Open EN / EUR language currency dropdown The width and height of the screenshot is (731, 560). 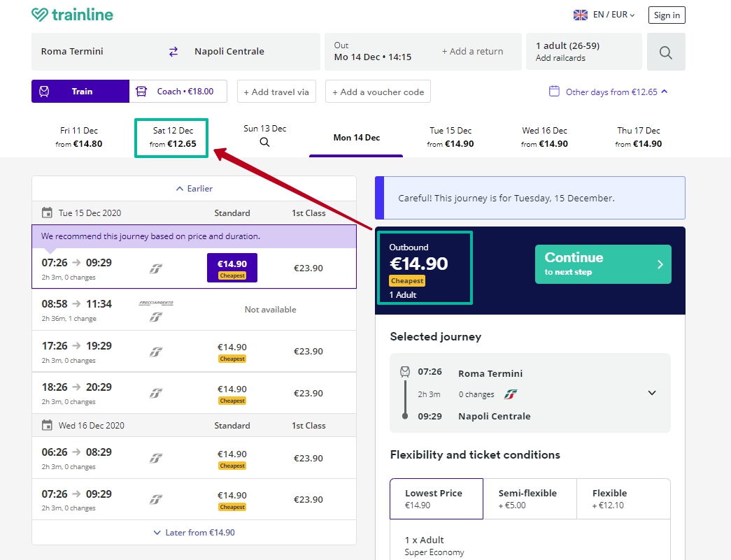click(613, 15)
